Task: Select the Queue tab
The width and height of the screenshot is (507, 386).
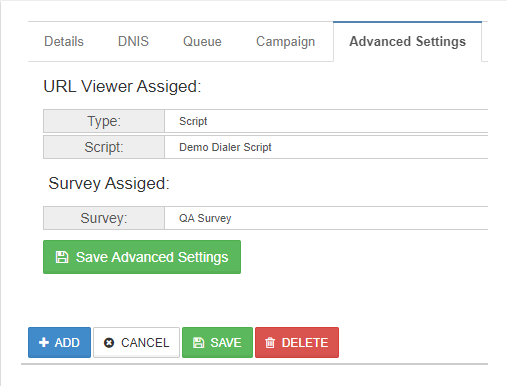Action: 202,42
